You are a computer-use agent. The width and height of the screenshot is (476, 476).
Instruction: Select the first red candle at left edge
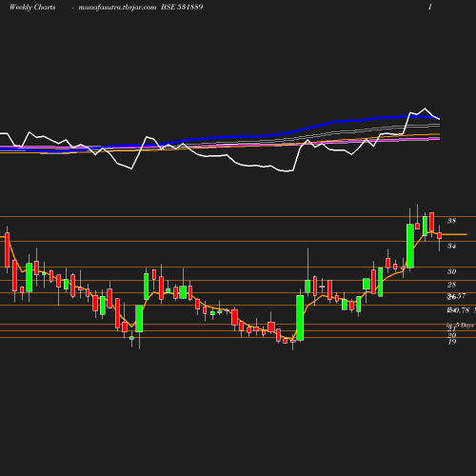[x=8, y=249]
